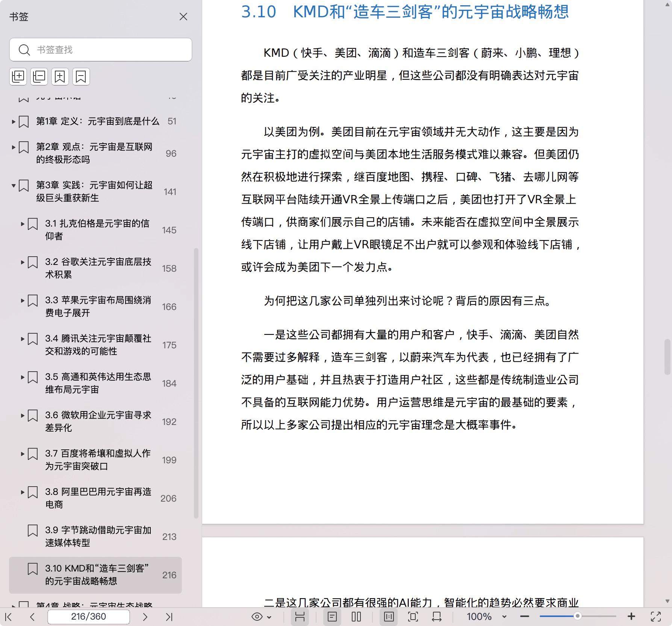This screenshot has width=672, height=626.
Task: Click fit page to window icon
Action: click(413, 617)
